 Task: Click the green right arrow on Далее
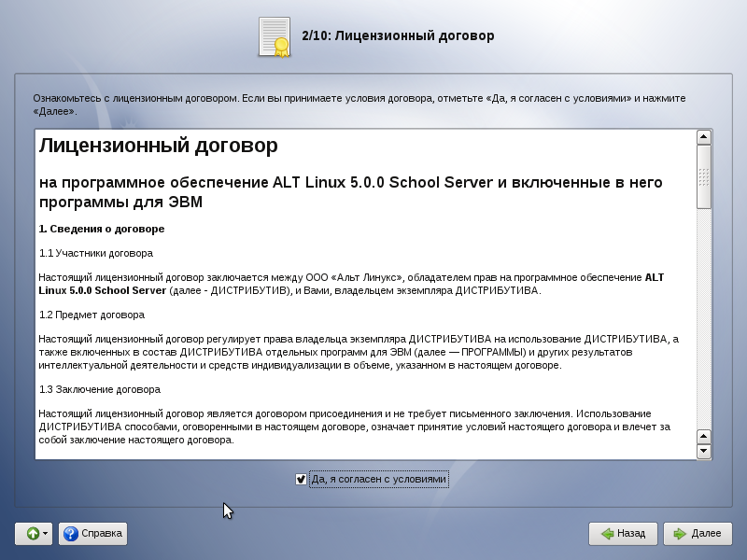[x=679, y=534]
